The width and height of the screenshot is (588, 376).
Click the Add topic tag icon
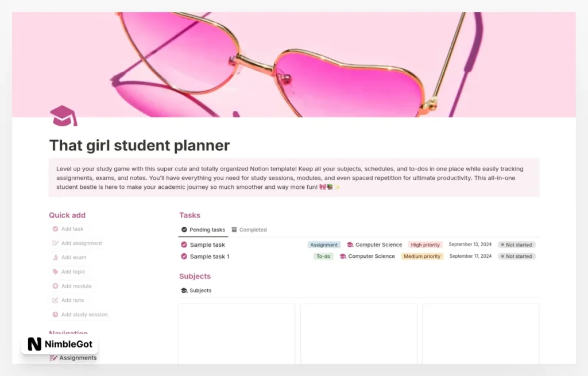[x=55, y=272]
